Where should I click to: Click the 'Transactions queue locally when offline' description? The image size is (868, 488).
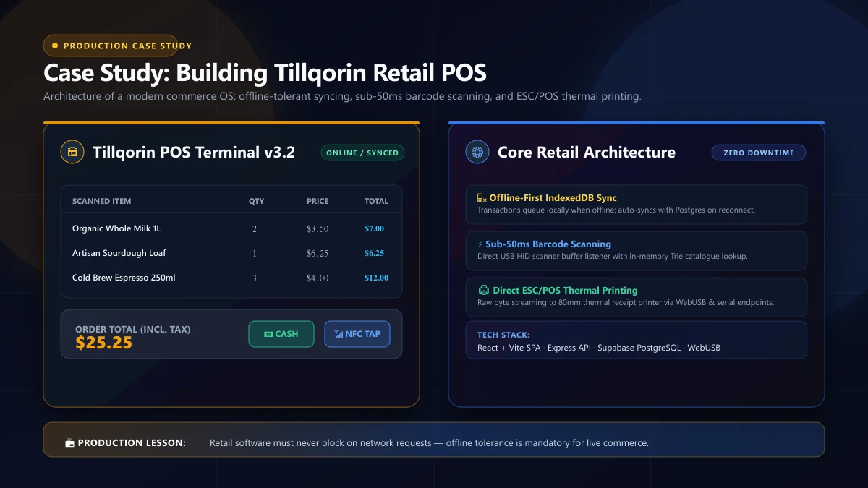[x=616, y=210]
